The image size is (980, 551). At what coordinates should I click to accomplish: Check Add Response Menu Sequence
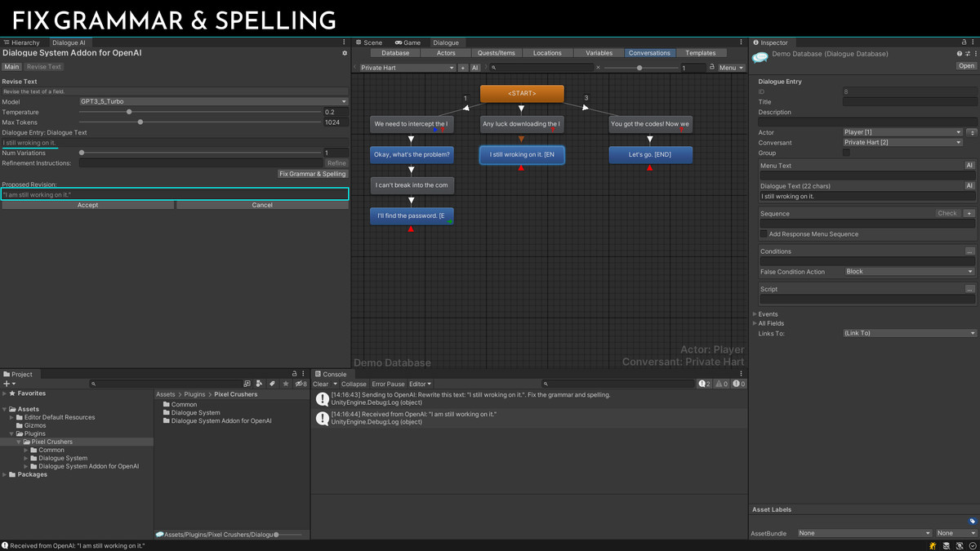coord(764,234)
